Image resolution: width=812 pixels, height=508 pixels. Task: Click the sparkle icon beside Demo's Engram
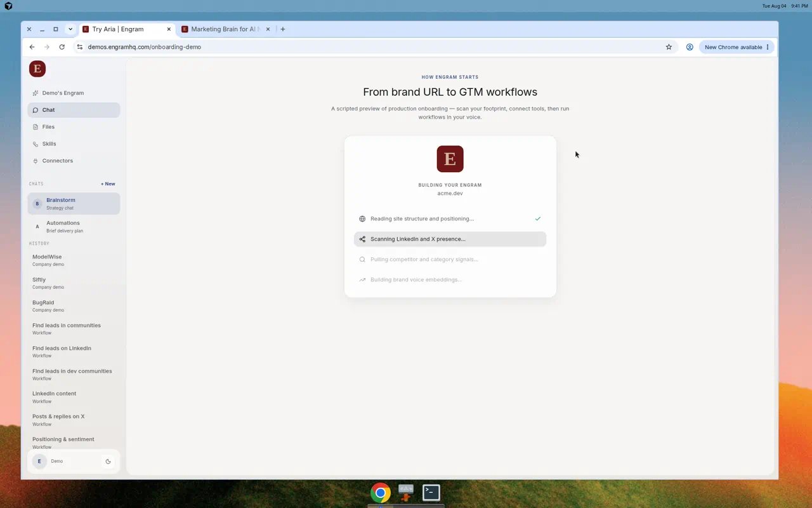click(x=36, y=93)
